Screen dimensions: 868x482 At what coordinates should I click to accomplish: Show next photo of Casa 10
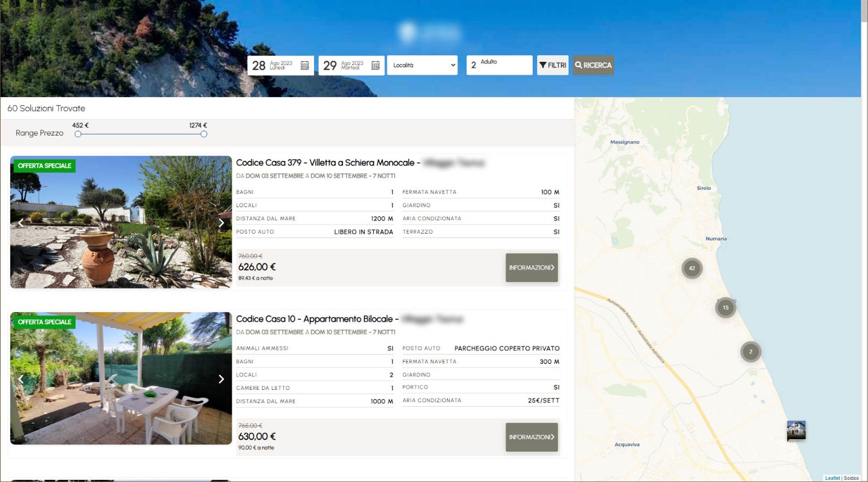[x=221, y=379]
